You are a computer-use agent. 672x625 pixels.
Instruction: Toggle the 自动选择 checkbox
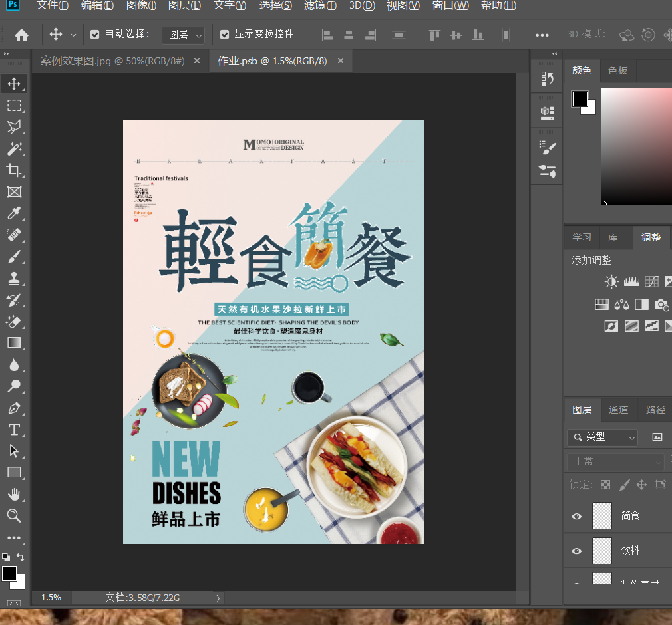coord(94,35)
